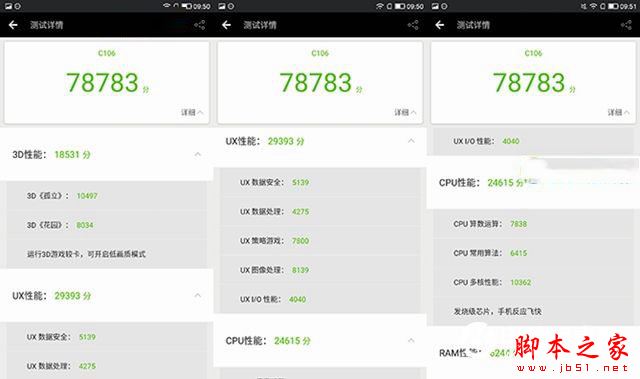Image resolution: width=640 pixels, height=379 pixels.
Task: Select CPU性能 24615 header in right screenshot
Action: coord(533,182)
